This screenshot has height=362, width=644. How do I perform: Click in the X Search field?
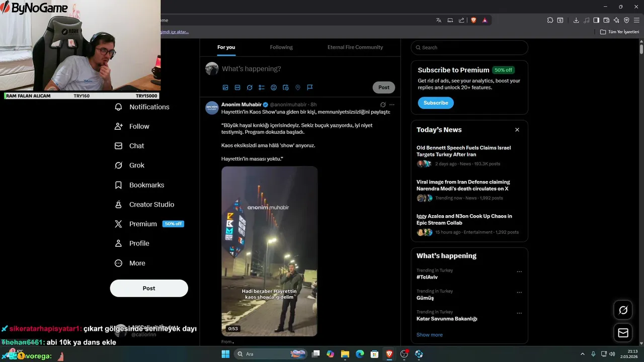tap(469, 48)
